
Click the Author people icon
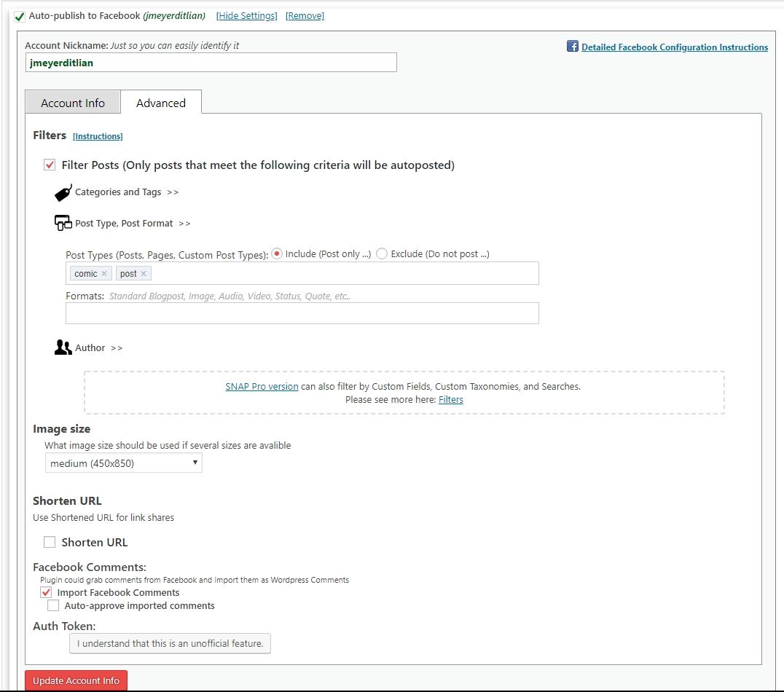coord(63,347)
